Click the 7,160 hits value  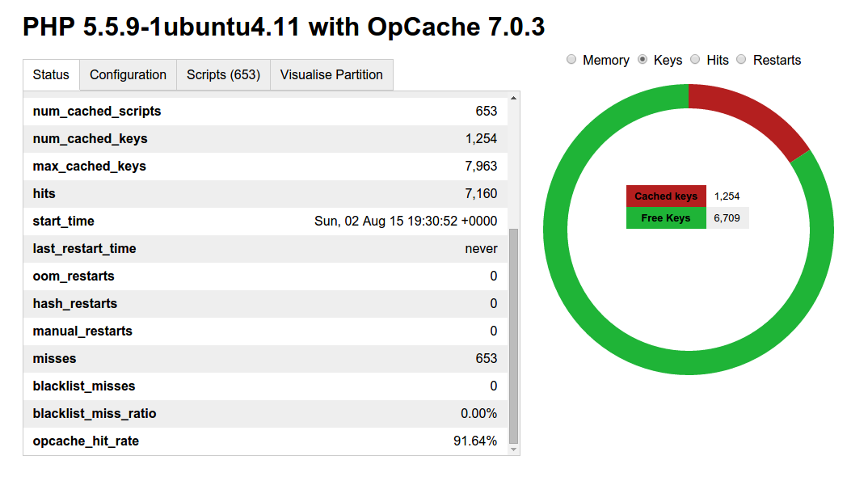481,194
